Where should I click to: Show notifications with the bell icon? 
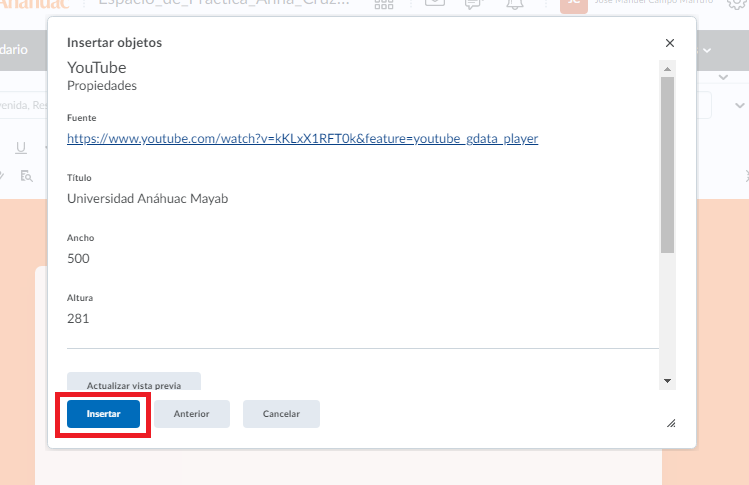(515, 4)
